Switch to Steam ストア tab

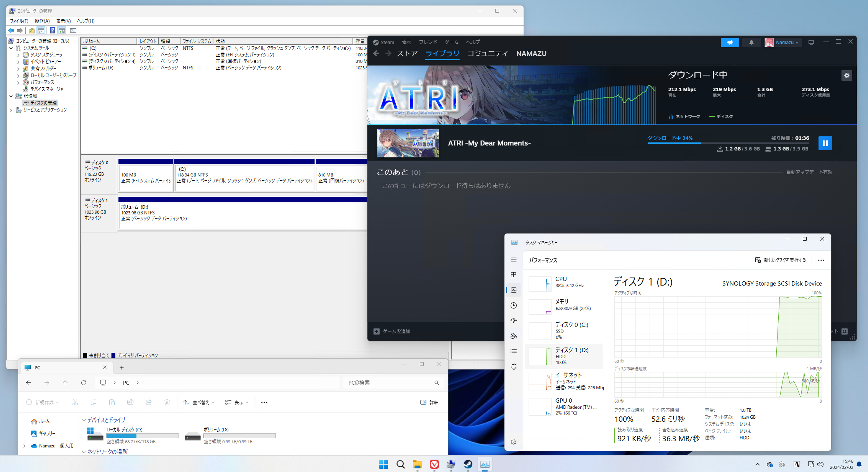pos(407,54)
